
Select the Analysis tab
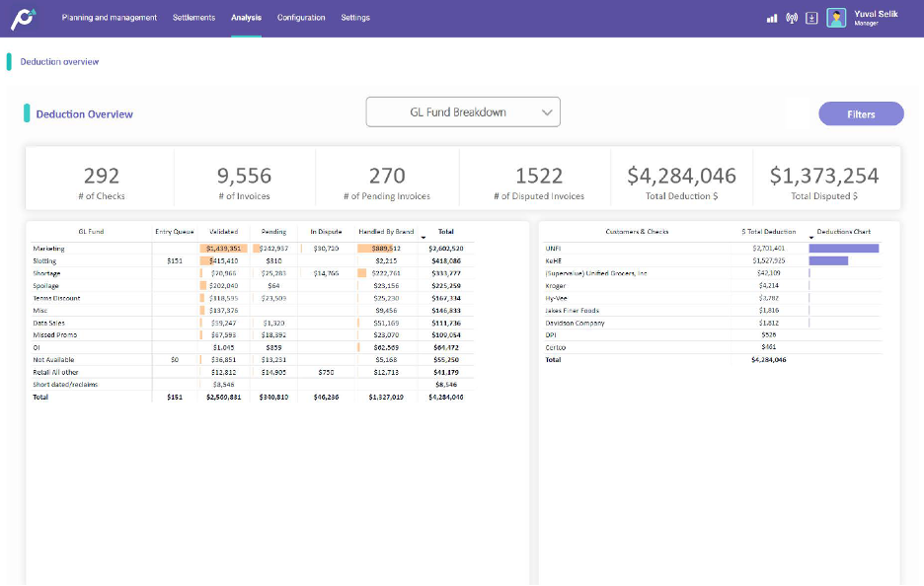pos(247,18)
